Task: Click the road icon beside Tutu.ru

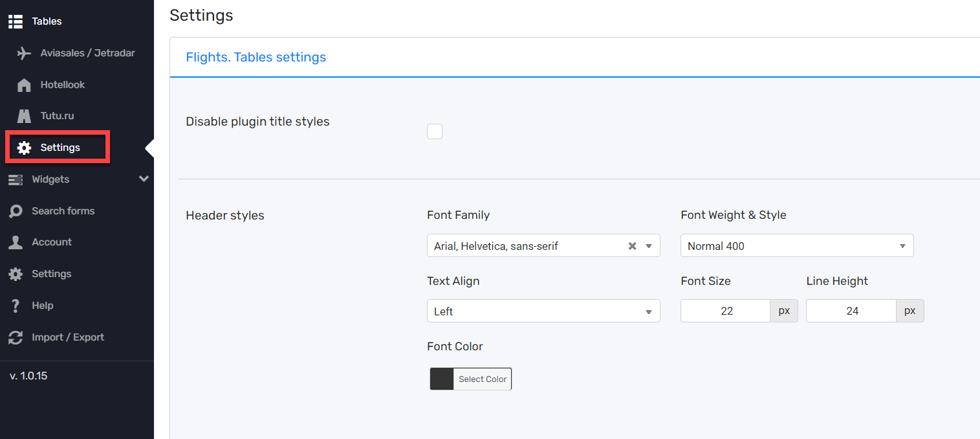Action: click(x=24, y=116)
